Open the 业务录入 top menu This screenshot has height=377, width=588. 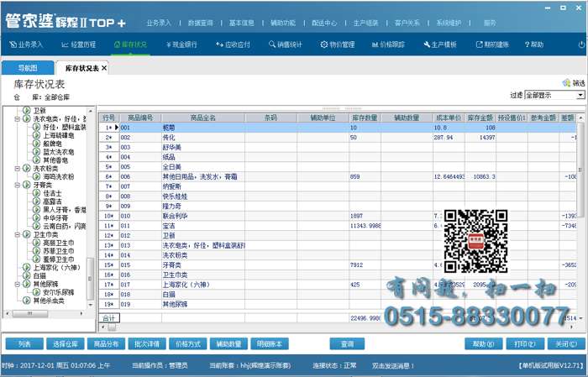[159, 23]
